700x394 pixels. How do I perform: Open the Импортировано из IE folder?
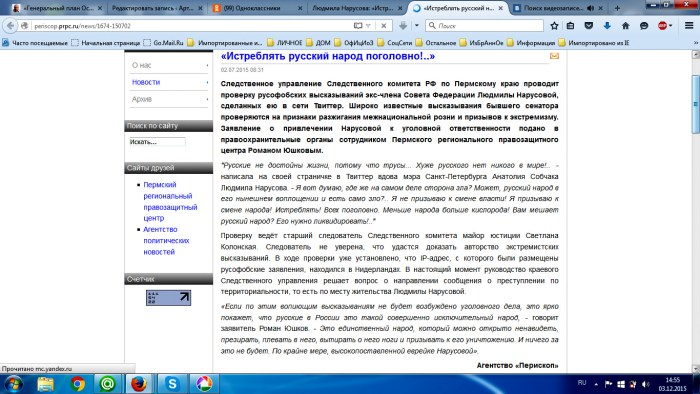(x=594, y=43)
